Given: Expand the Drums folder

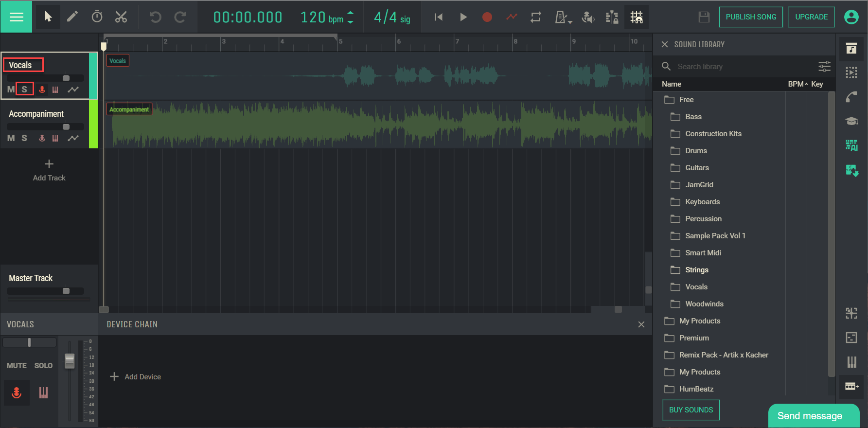Looking at the screenshot, I should tap(696, 151).
